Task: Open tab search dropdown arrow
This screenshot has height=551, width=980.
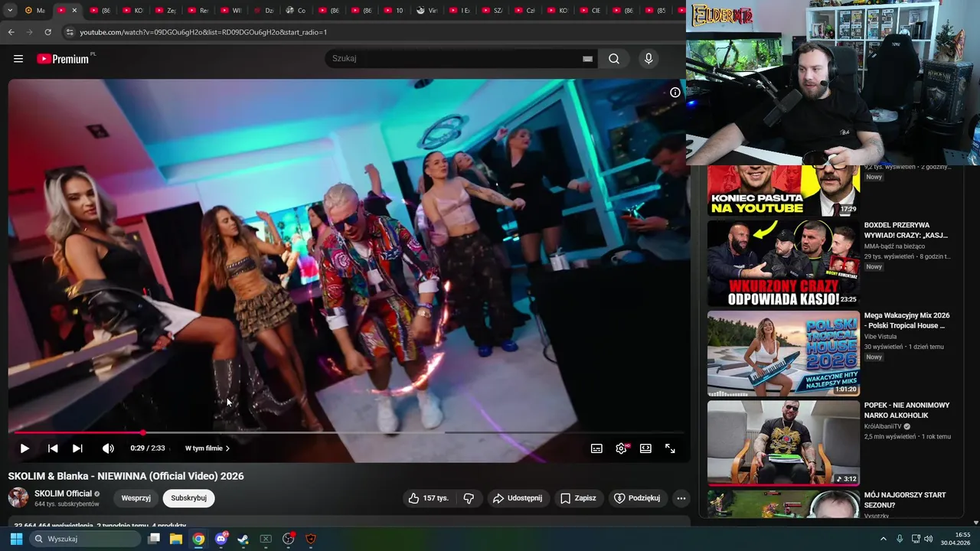Action: pos(10,11)
